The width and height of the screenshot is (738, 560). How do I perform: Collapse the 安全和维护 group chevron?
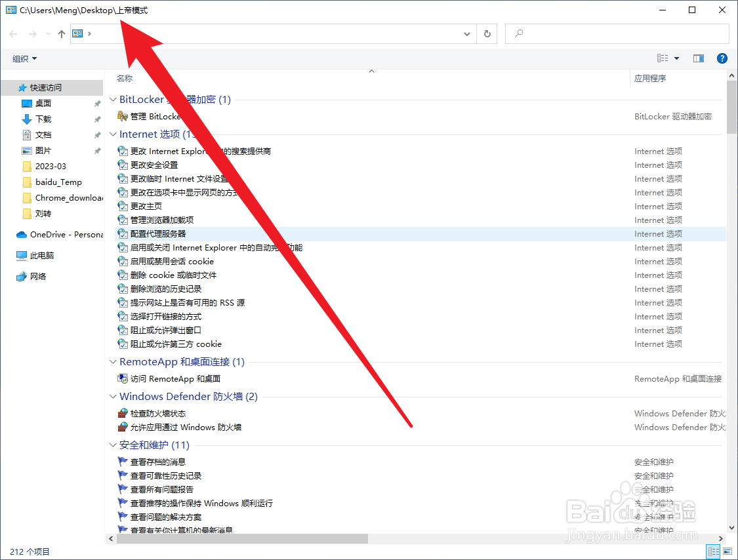113,445
